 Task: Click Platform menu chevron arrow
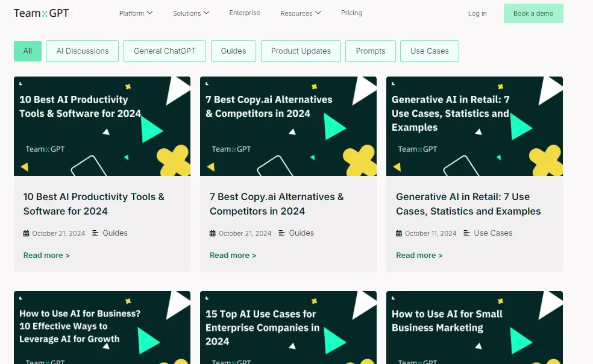pos(150,13)
